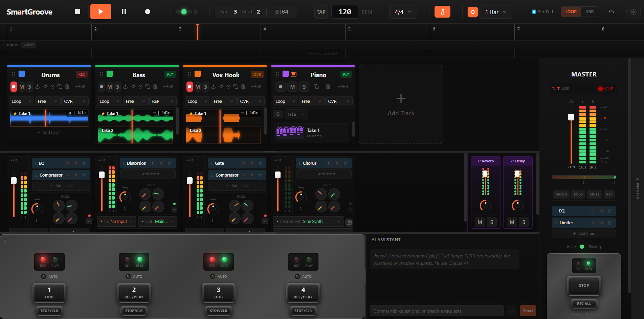Switch to LOOP mode tab

(x=571, y=12)
